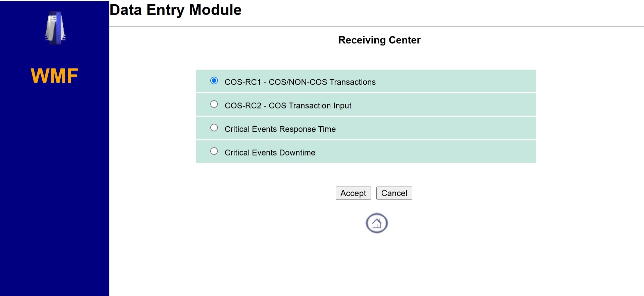Click the 'Receiving Center' heading

379,40
